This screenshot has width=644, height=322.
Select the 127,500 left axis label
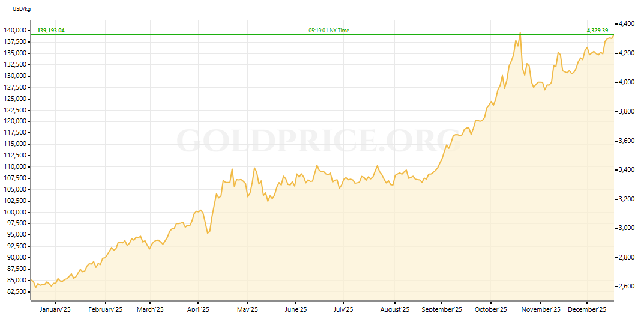coord(15,88)
